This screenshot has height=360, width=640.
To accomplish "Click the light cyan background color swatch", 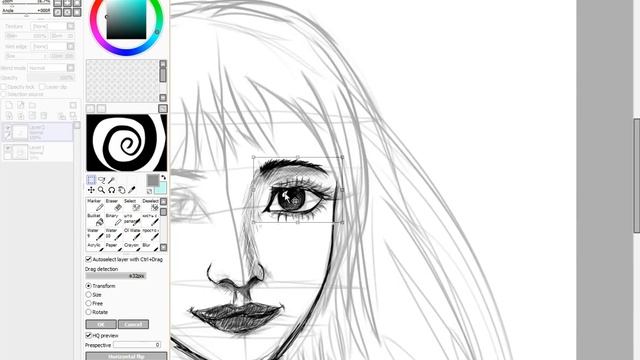I will click(x=160, y=188).
